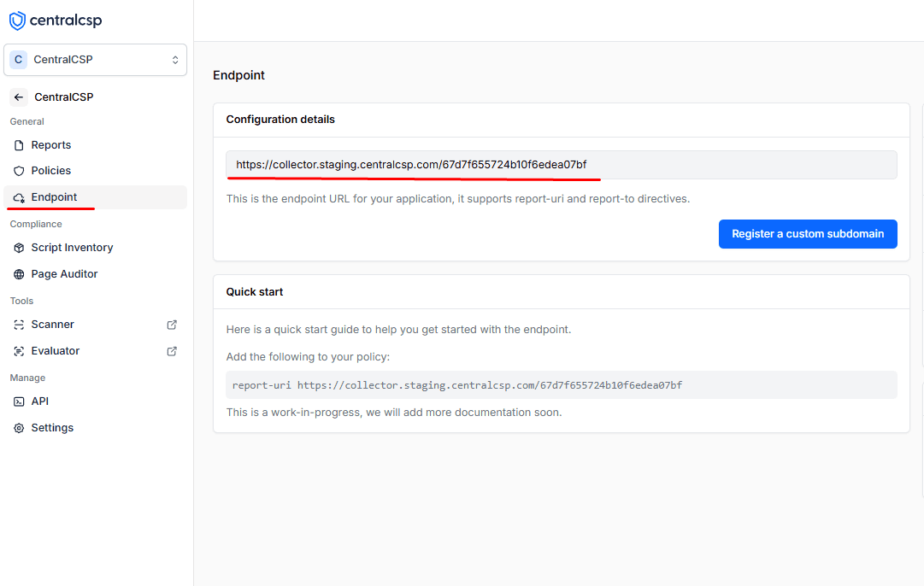Click the centralcsp shield logo
The image size is (924, 586).
[x=17, y=21]
